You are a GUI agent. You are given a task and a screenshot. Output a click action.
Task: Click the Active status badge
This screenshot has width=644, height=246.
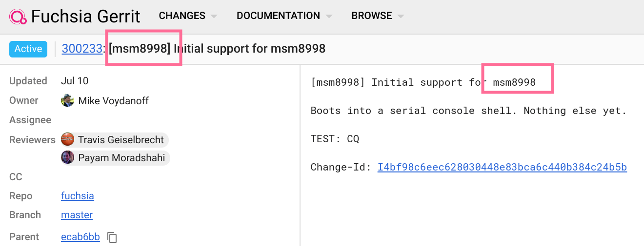click(28, 49)
